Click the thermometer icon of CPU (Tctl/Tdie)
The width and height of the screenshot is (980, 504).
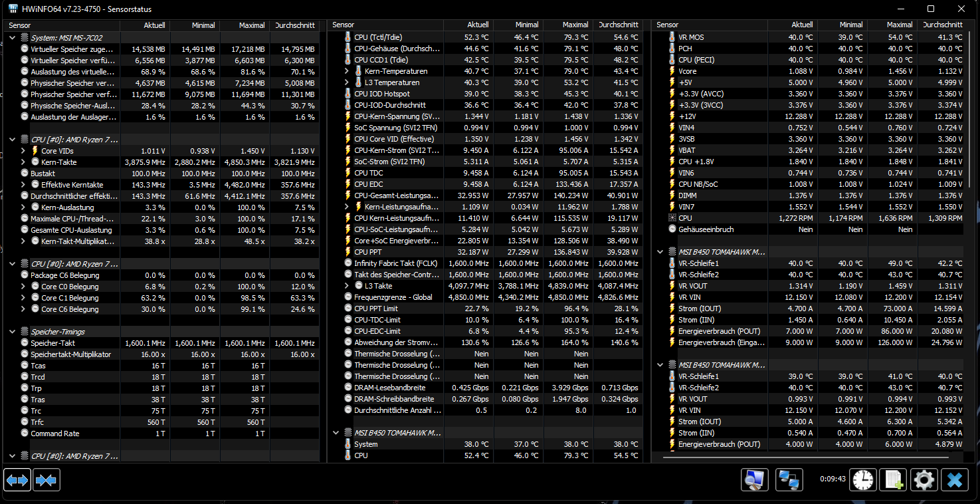click(x=347, y=37)
